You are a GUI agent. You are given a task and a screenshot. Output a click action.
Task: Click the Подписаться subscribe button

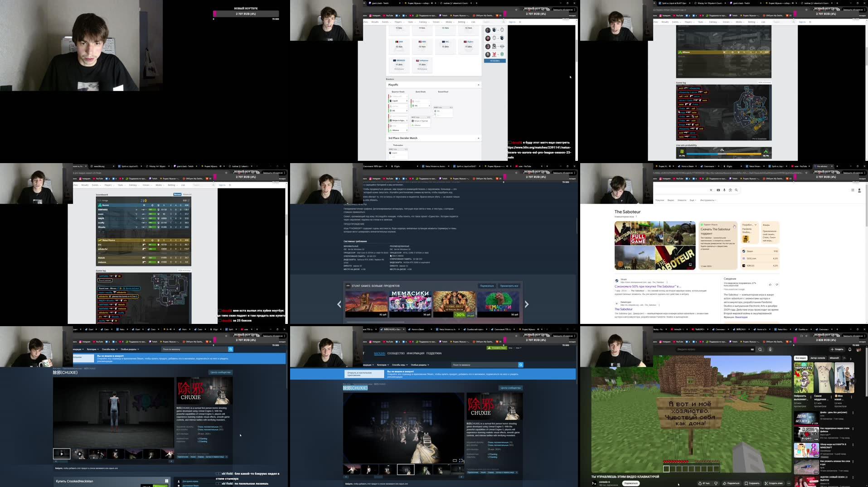[631, 483]
